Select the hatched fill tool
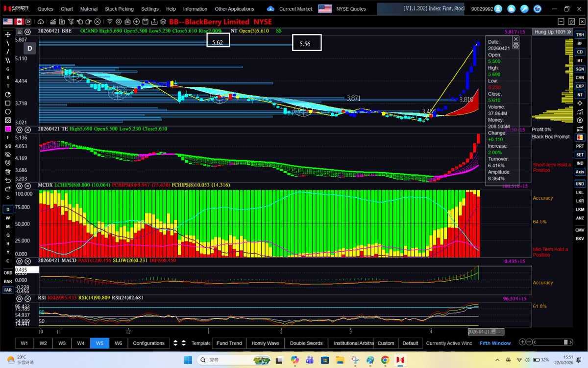Viewport: 588px width, 368px height. [8, 120]
